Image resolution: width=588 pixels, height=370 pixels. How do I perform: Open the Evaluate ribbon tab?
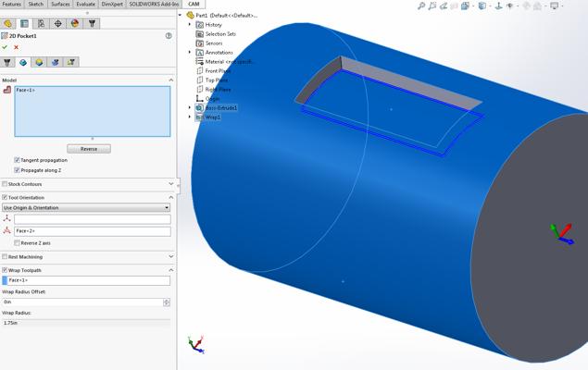tap(85, 4)
